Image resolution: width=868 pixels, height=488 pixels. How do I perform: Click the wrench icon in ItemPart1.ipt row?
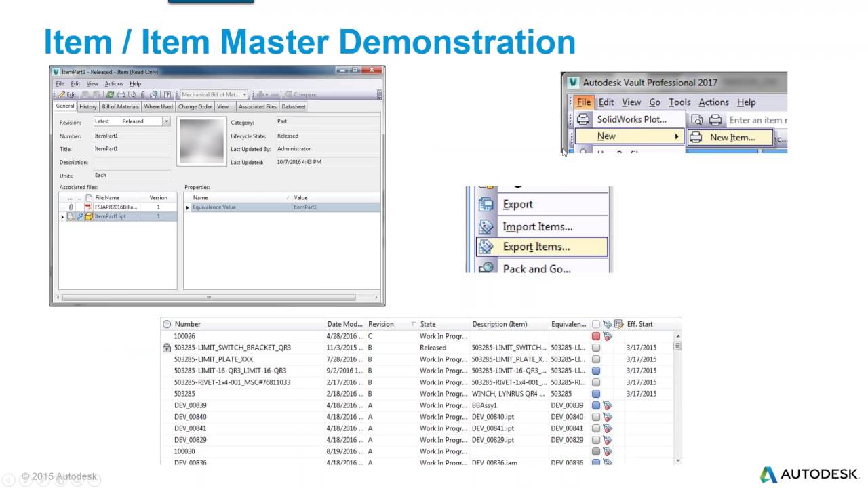coord(80,216)
